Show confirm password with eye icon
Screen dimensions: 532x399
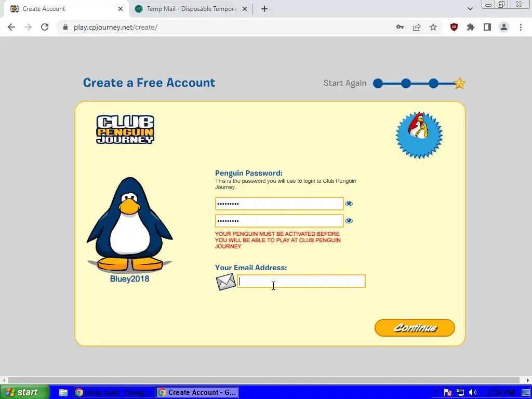[349, 221]
